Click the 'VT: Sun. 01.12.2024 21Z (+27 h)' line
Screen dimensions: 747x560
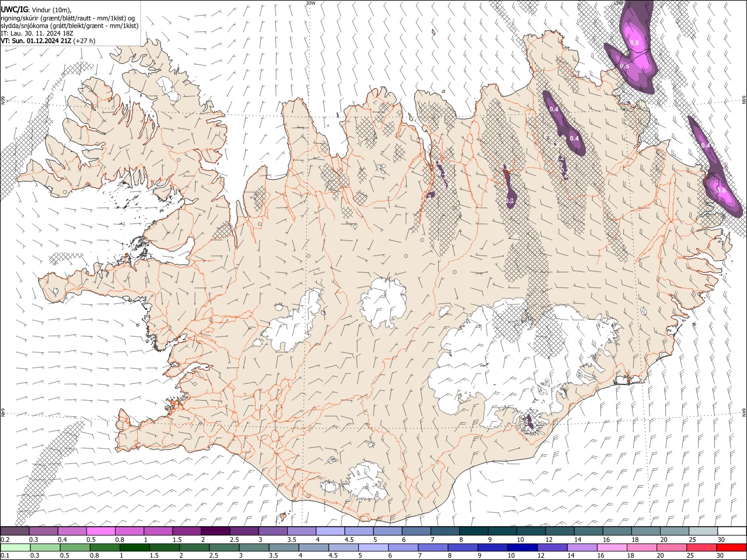(48, 41)
